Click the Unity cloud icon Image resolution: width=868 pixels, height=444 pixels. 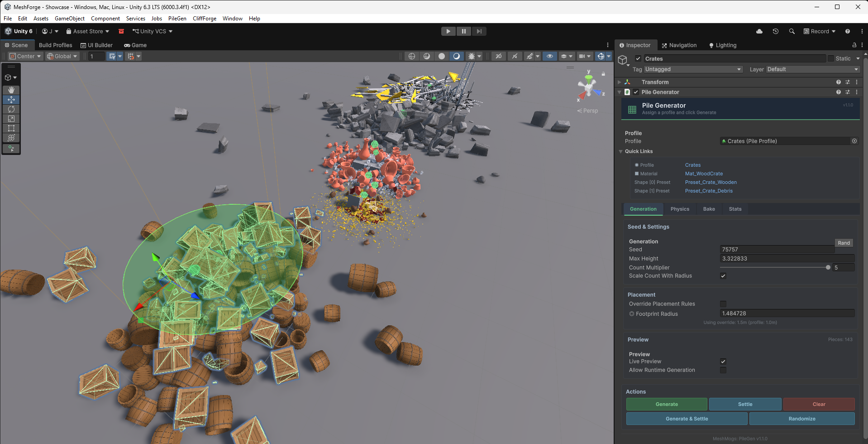tap(759, 31)
